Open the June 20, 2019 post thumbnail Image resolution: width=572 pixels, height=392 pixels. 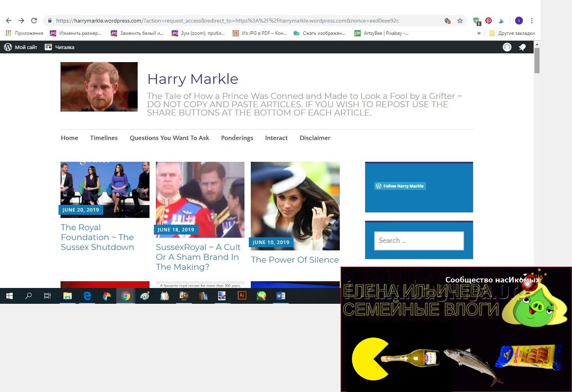(105, 189)
